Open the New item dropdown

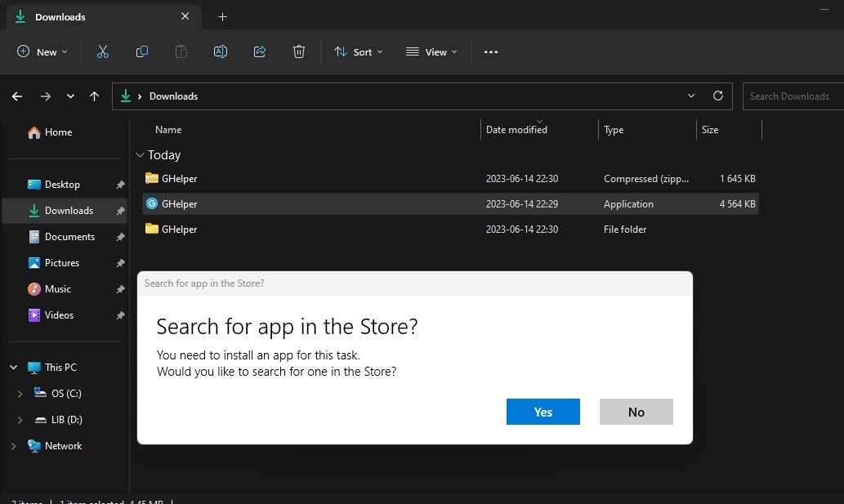click(x=42, y=51)
